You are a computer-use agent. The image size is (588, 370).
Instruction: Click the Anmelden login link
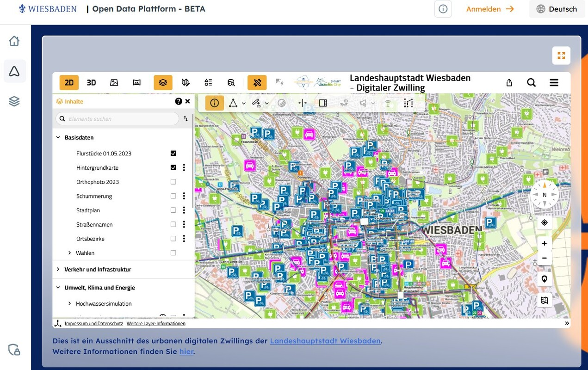(x=490, y=9)
